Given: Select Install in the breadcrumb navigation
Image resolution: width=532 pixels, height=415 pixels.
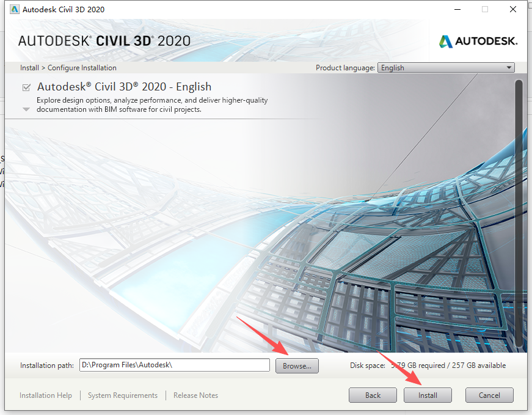Looking at the screenshot, I should pyautogui.click(x=29, y=67).
